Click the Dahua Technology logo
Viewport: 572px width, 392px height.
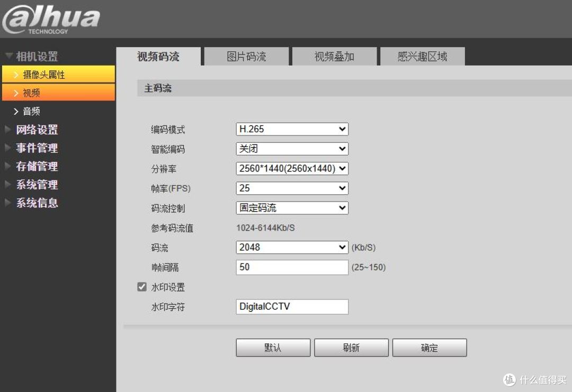coord(51,20)
